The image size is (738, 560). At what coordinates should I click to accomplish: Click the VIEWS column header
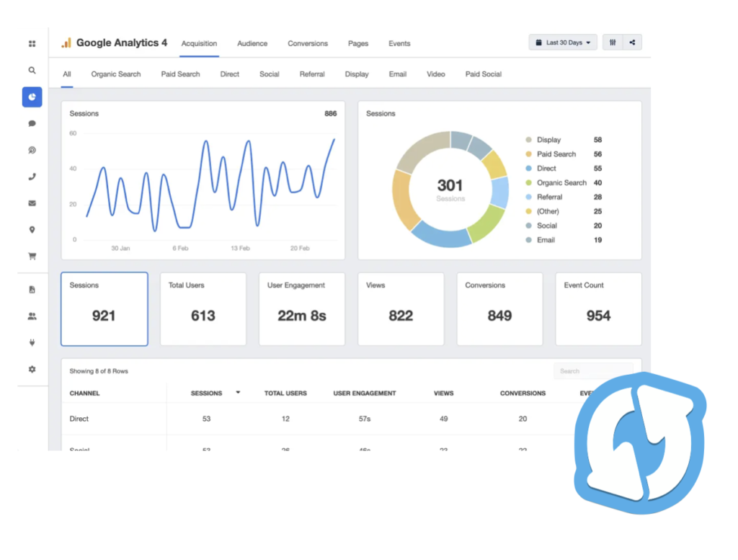point(444,393)
